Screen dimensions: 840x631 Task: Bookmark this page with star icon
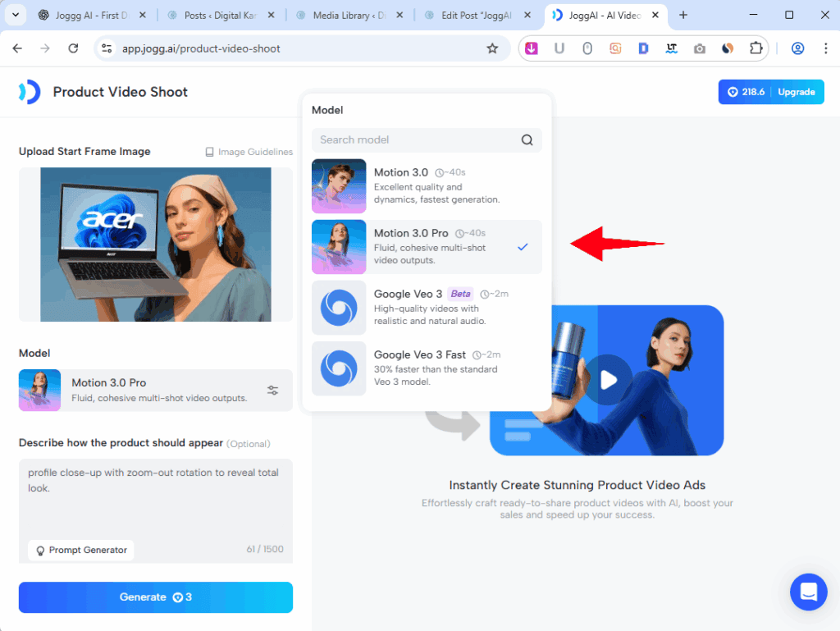492,48
